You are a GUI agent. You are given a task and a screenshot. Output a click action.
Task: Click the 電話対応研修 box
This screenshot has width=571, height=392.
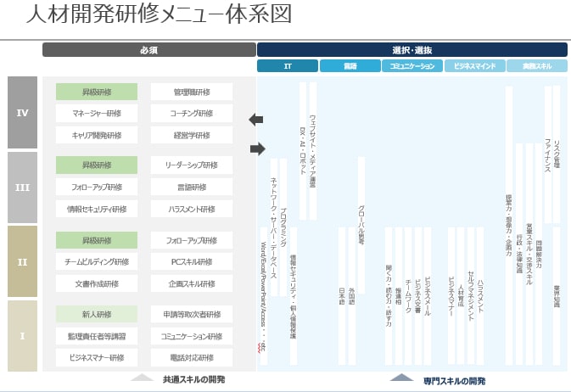(192, 357)
